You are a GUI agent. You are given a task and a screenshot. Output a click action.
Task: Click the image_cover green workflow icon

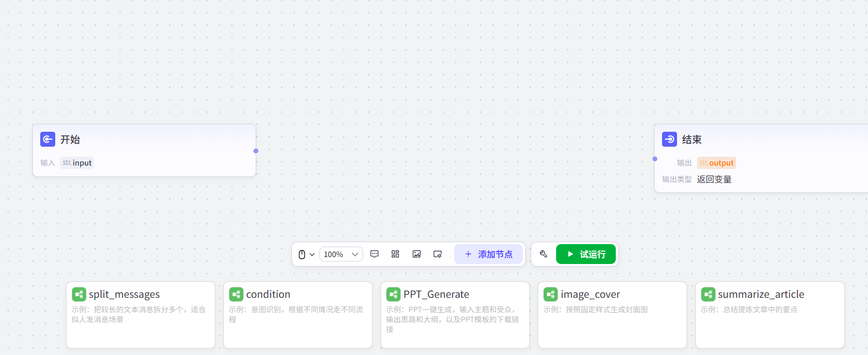pyautogui.click(x=551, y=294)
